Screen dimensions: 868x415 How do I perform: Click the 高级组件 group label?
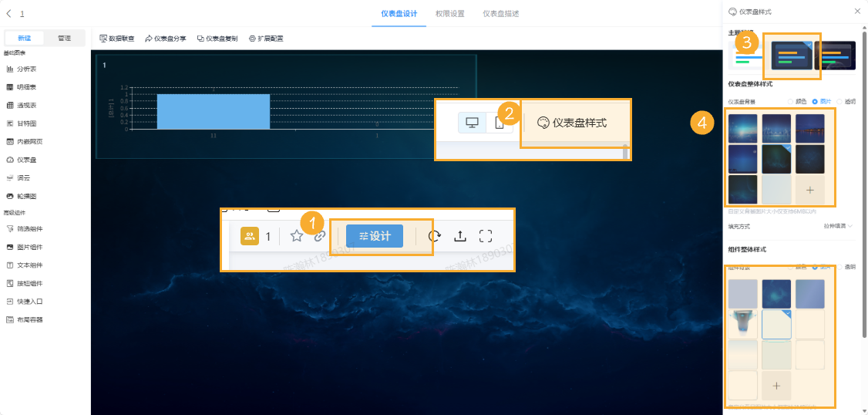pyautogui.click(x=15, y=213)
